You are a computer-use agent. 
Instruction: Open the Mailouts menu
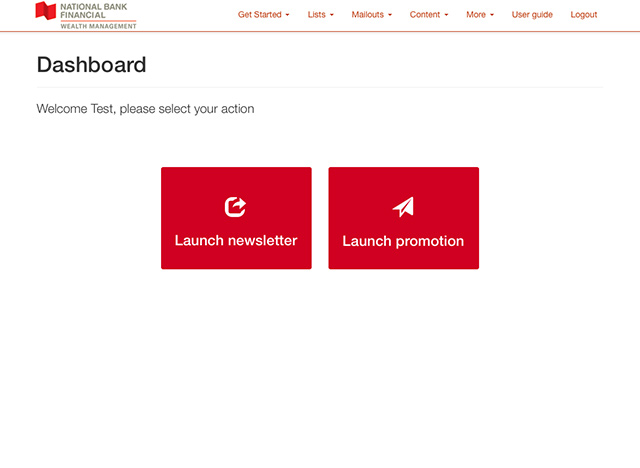(367, 15)
